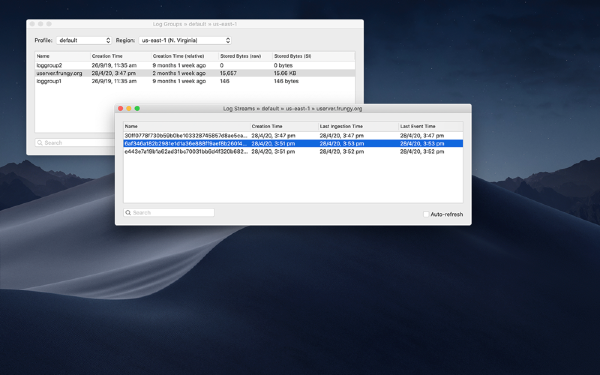Click the '0 bytes' value for loggroup2
The height and width of the screenshot is (375, 600).
(x=283, y=65)
